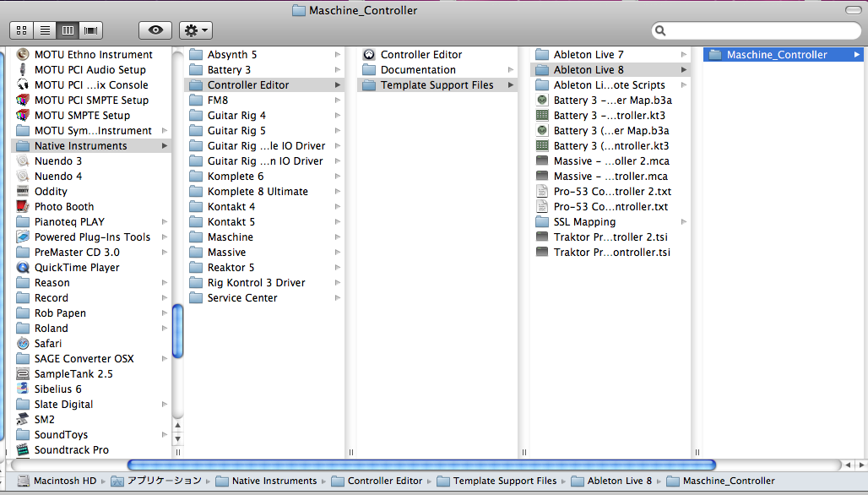The image size is (868, 495).
Task: Switch to column view mode
Action: (x=68, y=30)
